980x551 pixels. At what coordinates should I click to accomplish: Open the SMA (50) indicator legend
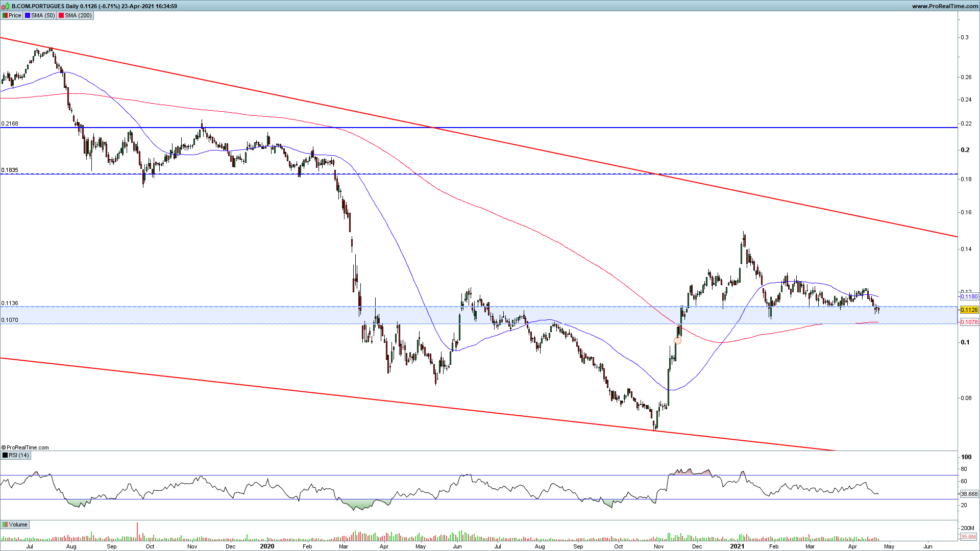pos(42,15)
